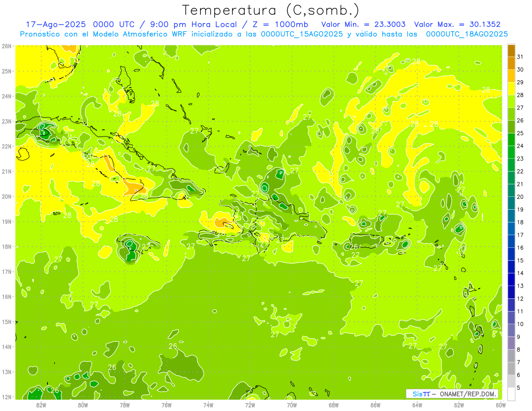
Task: Click the "20N" latitude axis label
Action: [7, 196]
